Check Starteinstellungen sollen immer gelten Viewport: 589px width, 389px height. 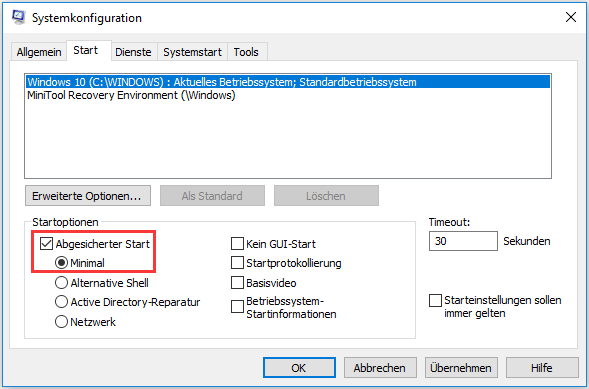click(435, 300)
